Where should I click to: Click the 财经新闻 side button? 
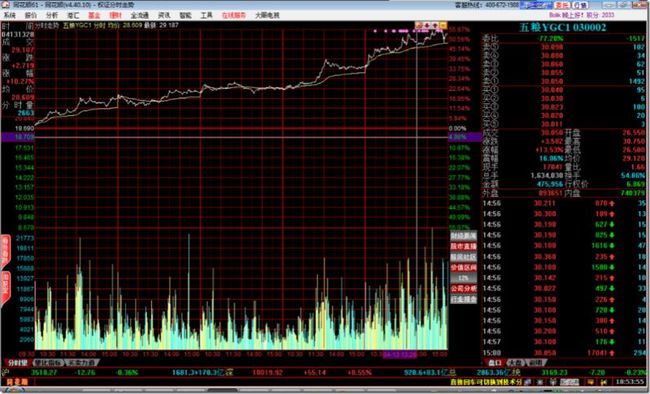click(463, 236)
